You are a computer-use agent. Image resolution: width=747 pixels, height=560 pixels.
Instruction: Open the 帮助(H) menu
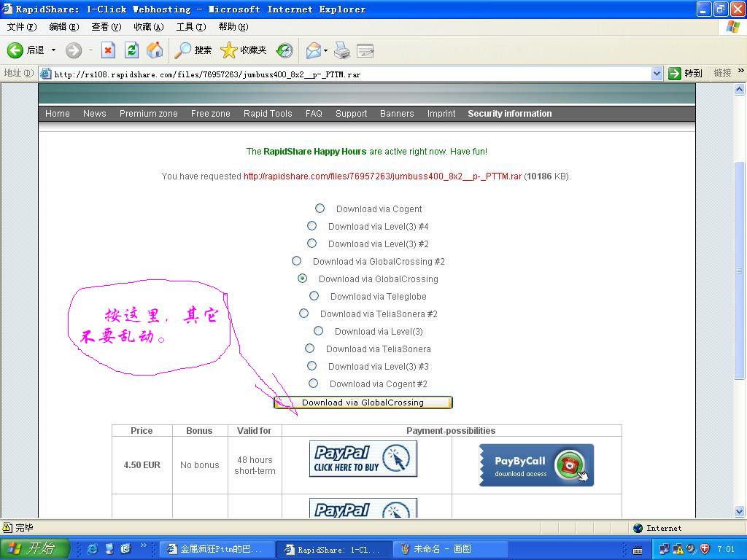click(x=233, y=27)
